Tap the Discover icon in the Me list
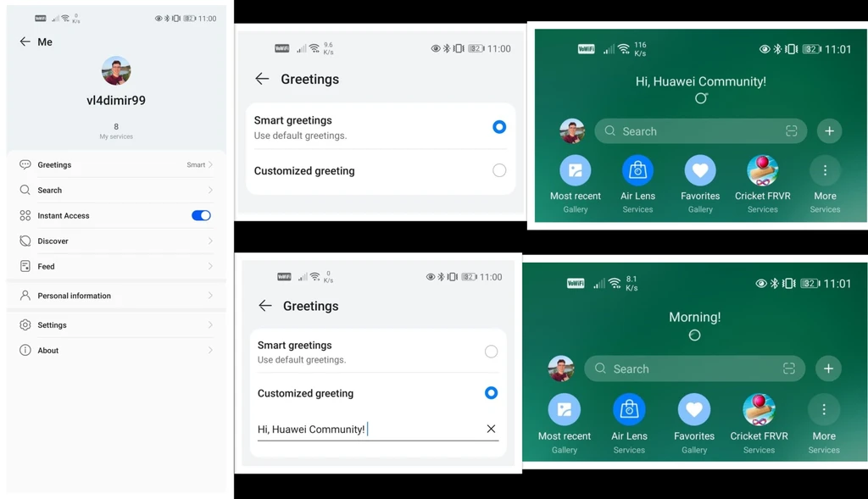This screenshot has height=499, width=868. pos(25,241)
